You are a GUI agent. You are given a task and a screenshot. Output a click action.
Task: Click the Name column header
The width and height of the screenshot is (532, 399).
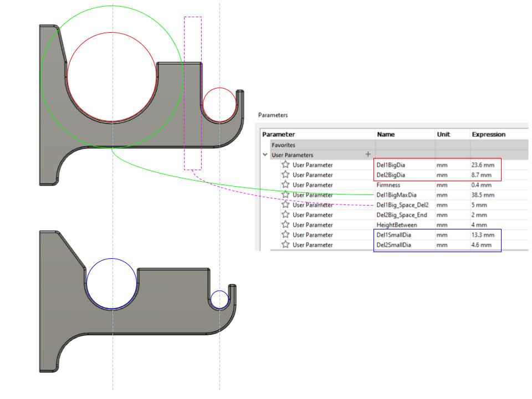386,134
